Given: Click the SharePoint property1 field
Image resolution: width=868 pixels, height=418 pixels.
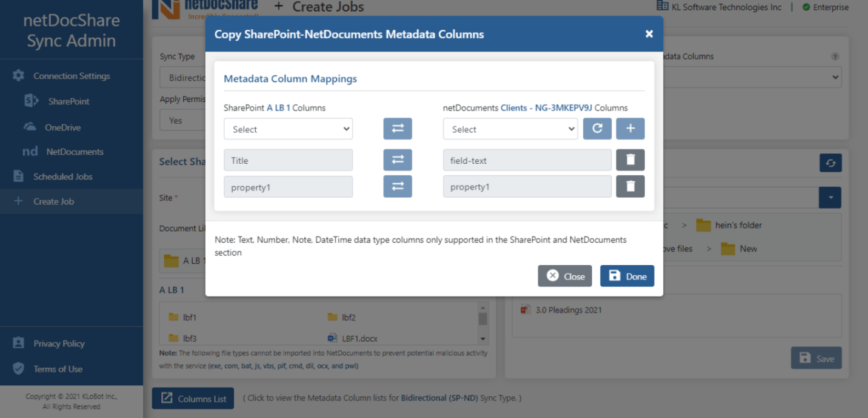Looking at the screenshot, I should click(x=289, y=187).
